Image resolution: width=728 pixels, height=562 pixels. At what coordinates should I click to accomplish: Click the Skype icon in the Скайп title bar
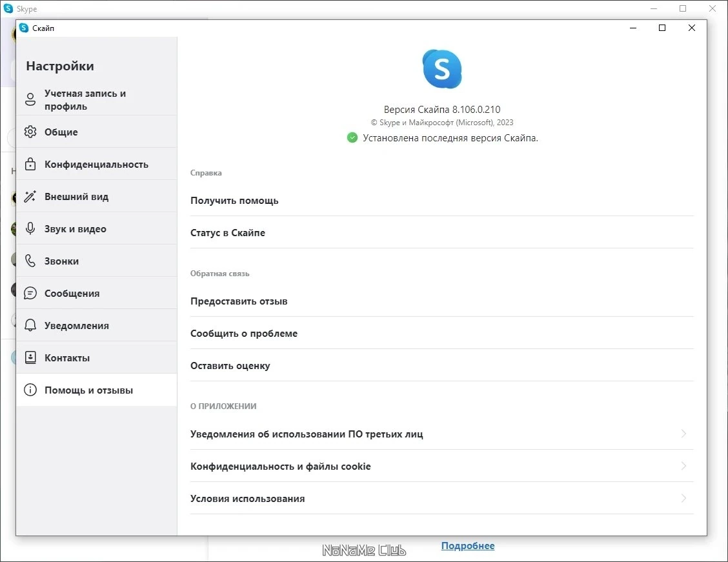tap(24, 28)
